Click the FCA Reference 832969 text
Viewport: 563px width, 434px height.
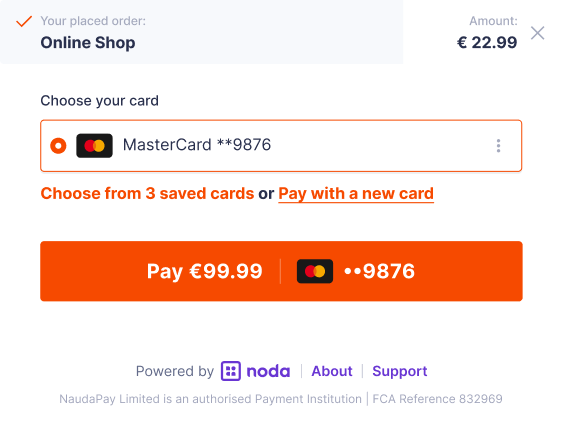(437, 399)
